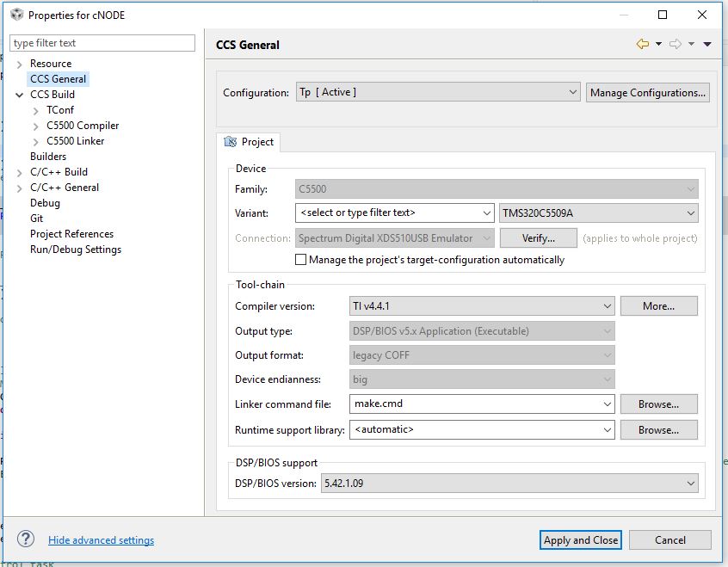
Task: Collapse the CCS Build tree node
Action: [x=20, y=95]
